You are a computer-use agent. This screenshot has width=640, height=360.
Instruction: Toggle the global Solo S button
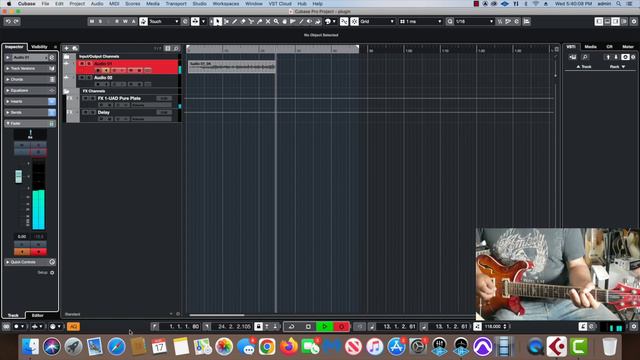tap(100, 21)
